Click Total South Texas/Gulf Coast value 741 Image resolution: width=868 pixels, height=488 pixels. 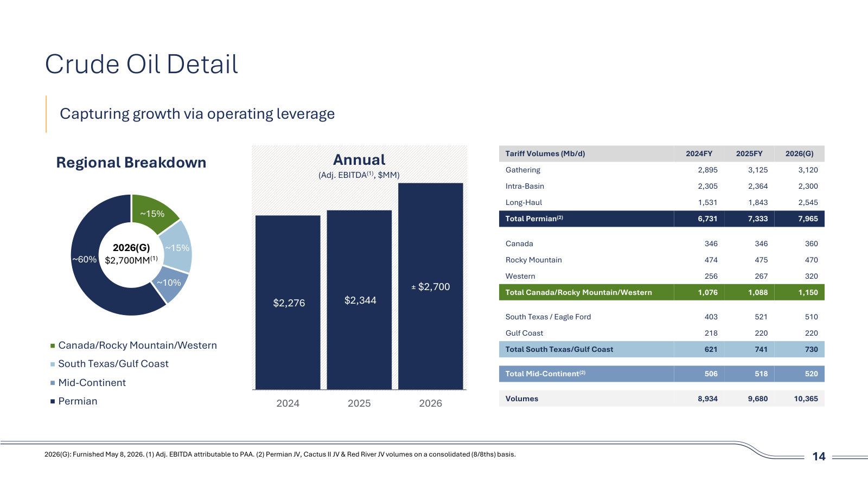click(761, 349)
